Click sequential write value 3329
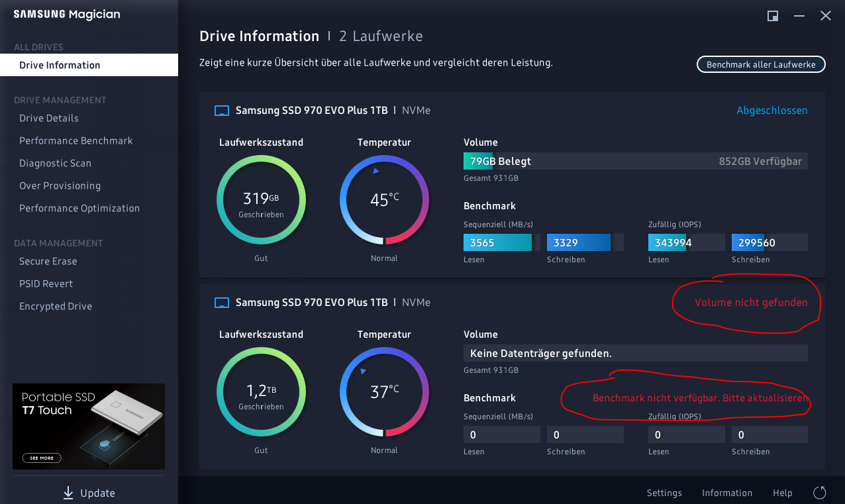This screenshot has width=845, height=504. [585, 242]
